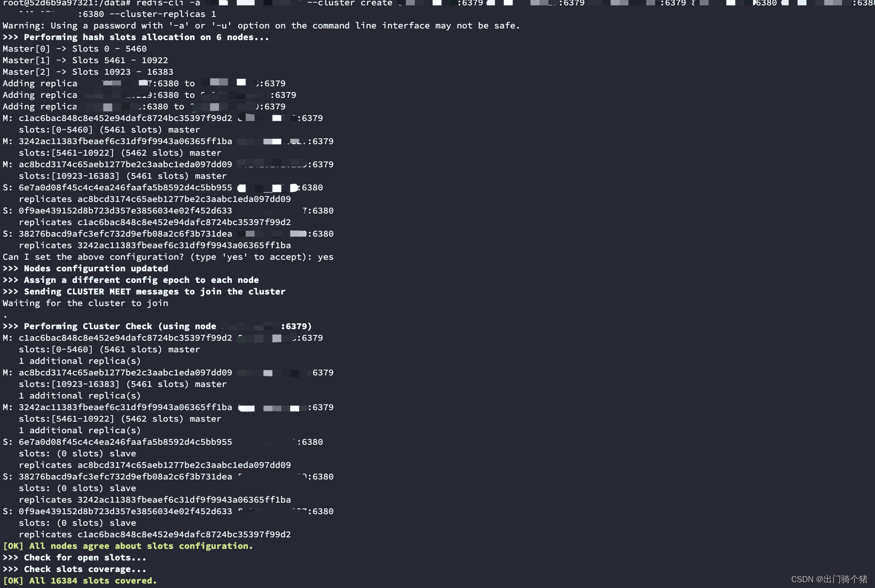Click the Master[1] slots 5461 - 10922 line
Image resolution: width=875 pixels, height=588 pixels.
coord(85,60)
